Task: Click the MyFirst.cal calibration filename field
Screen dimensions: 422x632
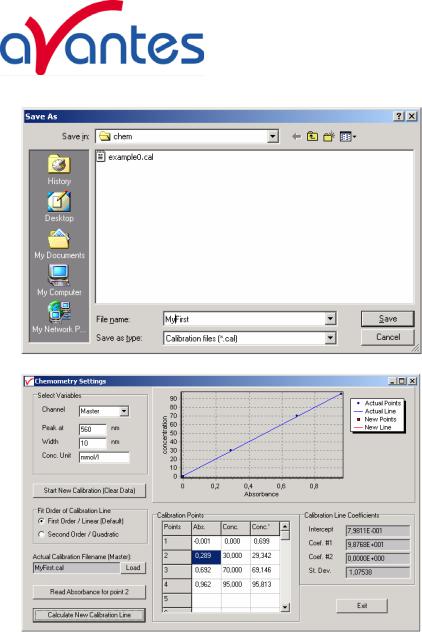Action: [77, 568]
